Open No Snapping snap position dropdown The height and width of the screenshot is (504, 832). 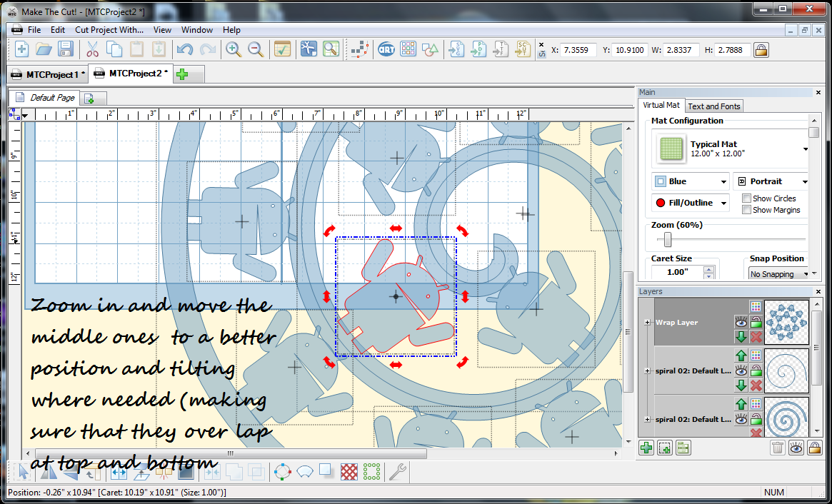[778, 273]
